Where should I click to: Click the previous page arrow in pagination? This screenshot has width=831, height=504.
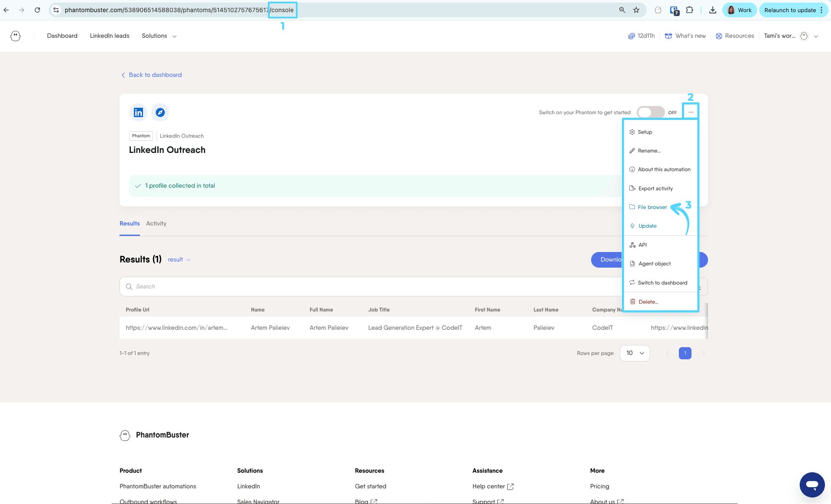(x=667, y=353)
